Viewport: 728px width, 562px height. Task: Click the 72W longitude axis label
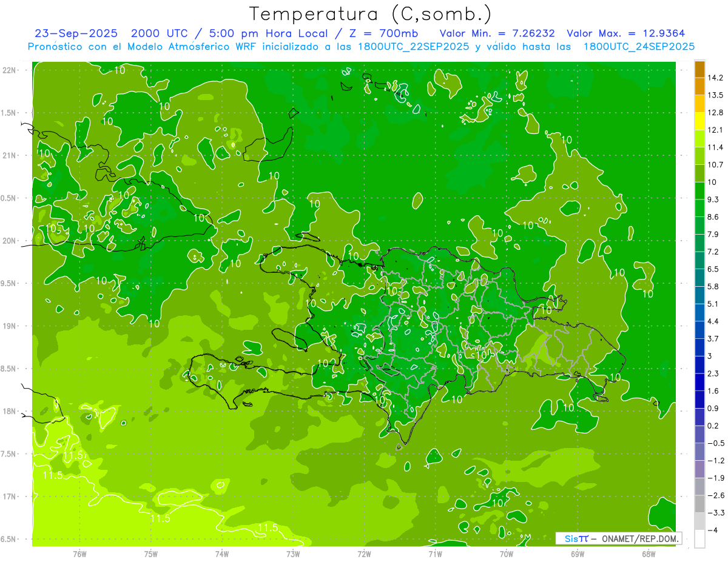coord(364,553)
